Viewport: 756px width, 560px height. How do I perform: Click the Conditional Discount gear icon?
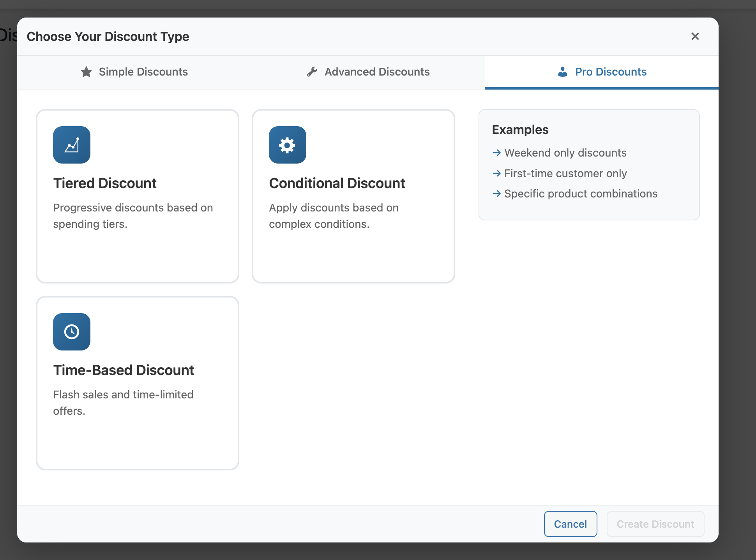pos(287,145)
